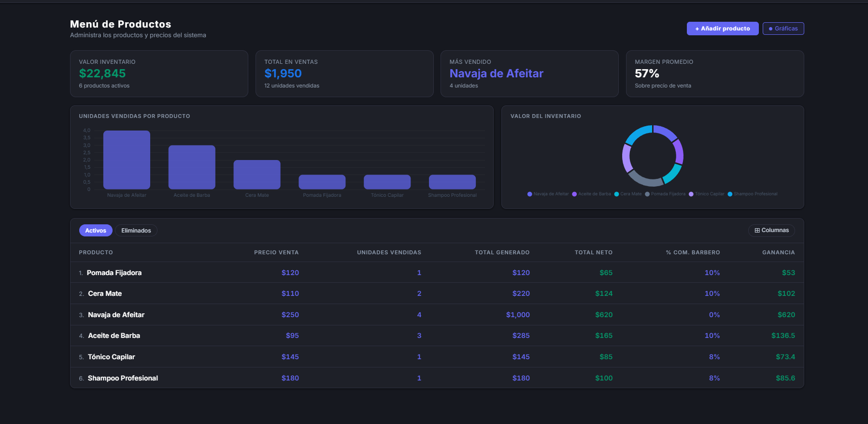Toggle Navaja de Afeitar legend entry
This screenshot has width=868, height=424.
coord(548,194)
